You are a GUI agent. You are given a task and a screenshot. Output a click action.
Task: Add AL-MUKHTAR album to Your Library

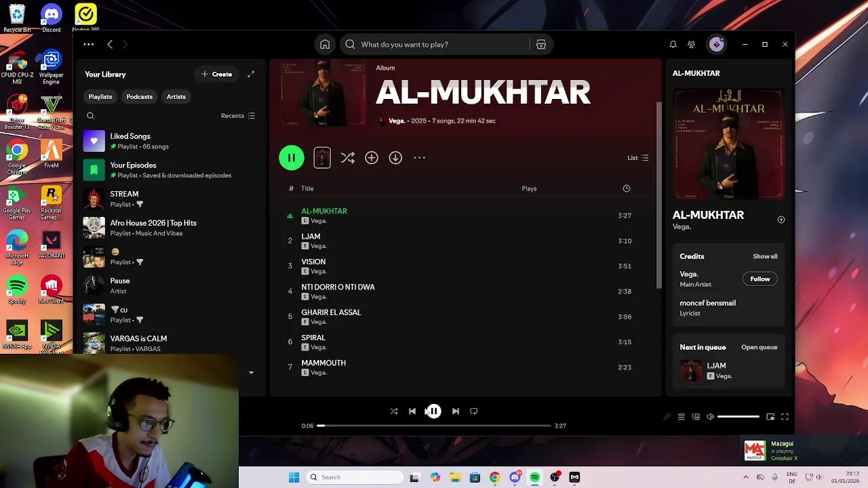coord(372,158)
